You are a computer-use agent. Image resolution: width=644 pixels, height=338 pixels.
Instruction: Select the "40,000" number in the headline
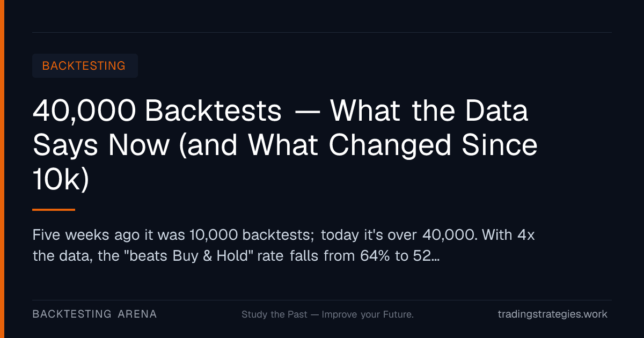(84, 112)
